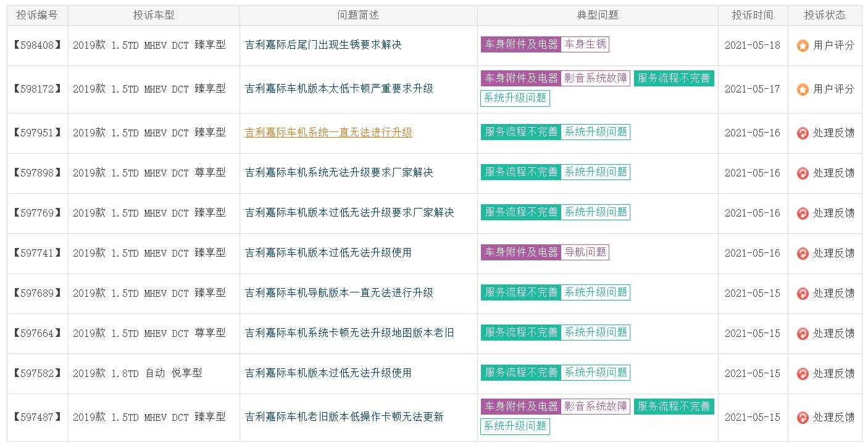This screenshot has width=868, height=443.
Task: Click the 车身生锈 tag in row 598408
Action: click(585, 44)
